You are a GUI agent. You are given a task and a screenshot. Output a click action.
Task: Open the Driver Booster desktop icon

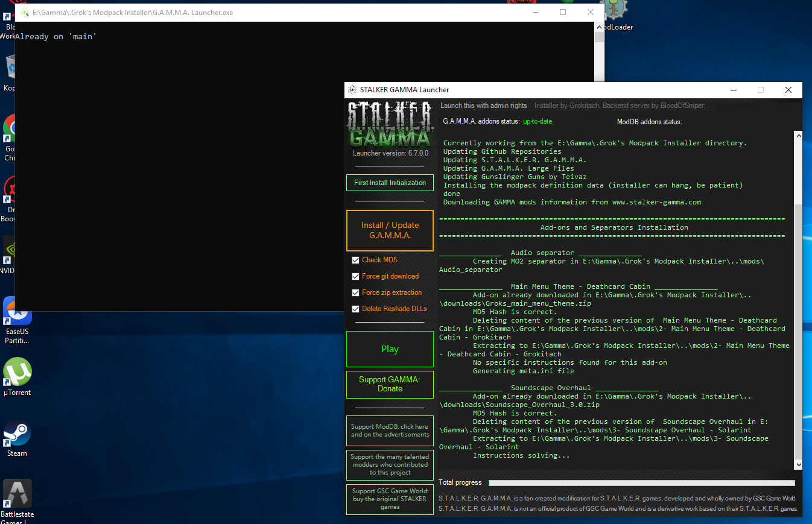(8, 199)
